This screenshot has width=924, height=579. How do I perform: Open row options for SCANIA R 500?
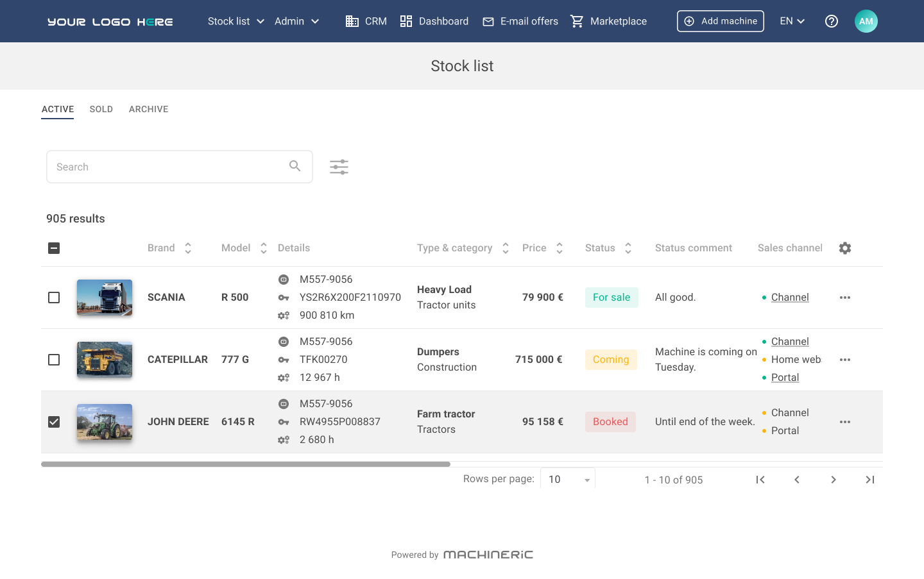click(x=845, y=298)
